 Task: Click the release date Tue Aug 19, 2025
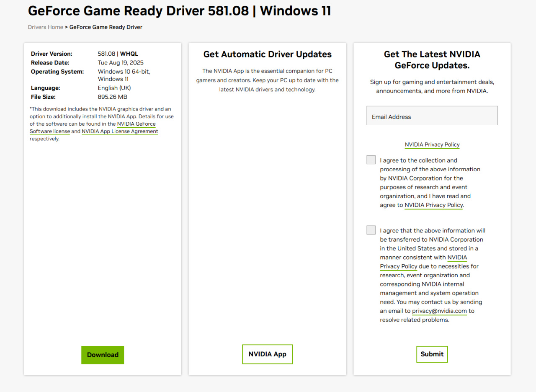[121, 63]
